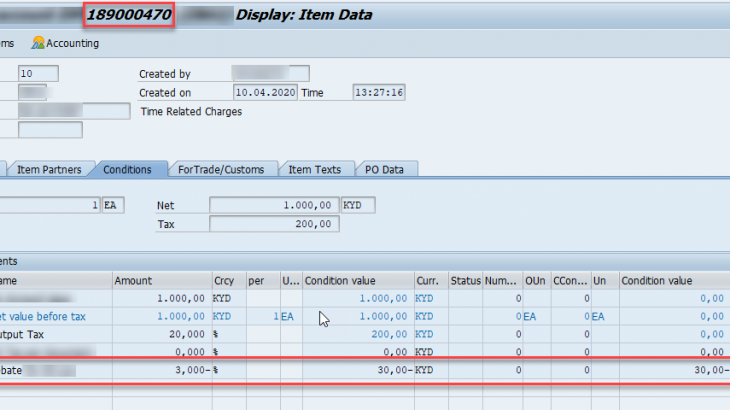Screen dimensions: 730x410
Task: Click the Created by field
Action: pos(270,74)
